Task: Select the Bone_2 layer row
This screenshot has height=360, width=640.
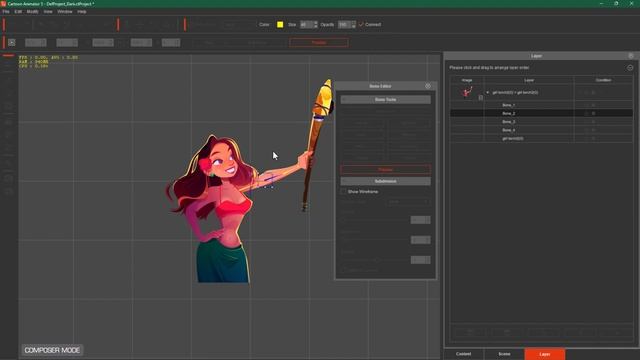Action: click(541, 113)
